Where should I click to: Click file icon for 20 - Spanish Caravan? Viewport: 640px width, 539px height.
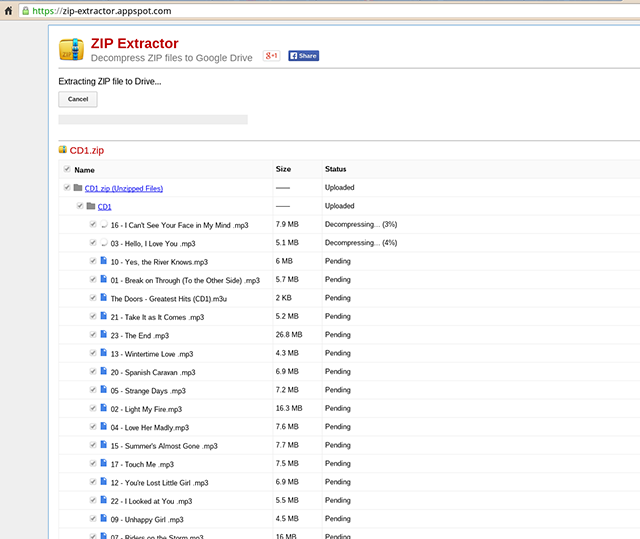coord(104,370)
